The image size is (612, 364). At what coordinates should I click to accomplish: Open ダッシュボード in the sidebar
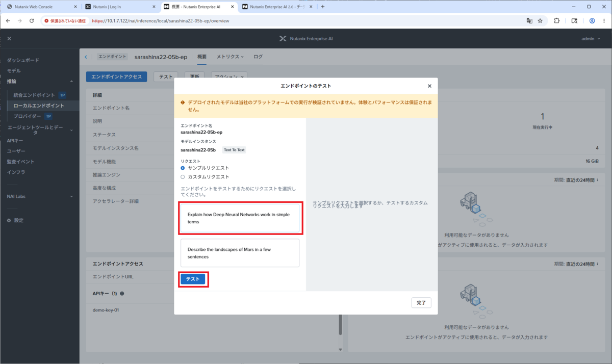pyautogui.click(x=22, y=60)
